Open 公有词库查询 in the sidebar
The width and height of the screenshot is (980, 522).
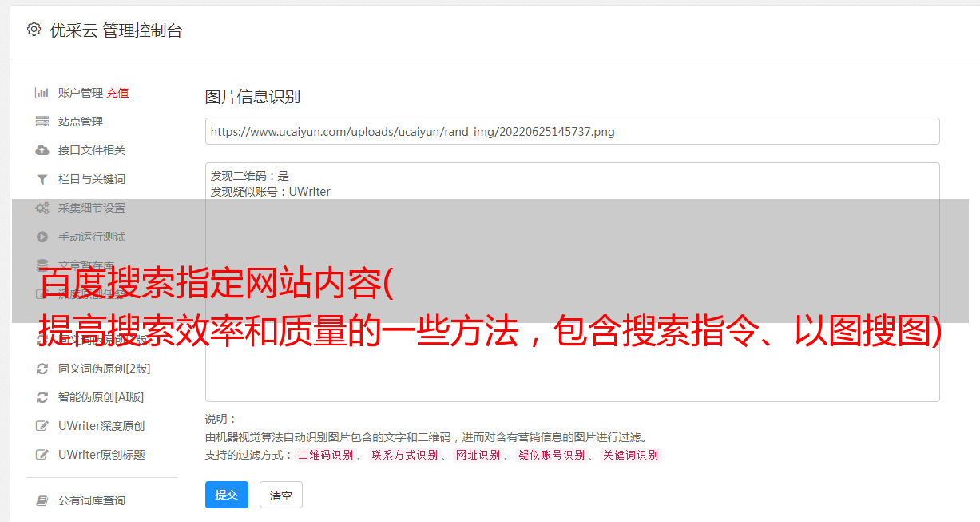92,500
